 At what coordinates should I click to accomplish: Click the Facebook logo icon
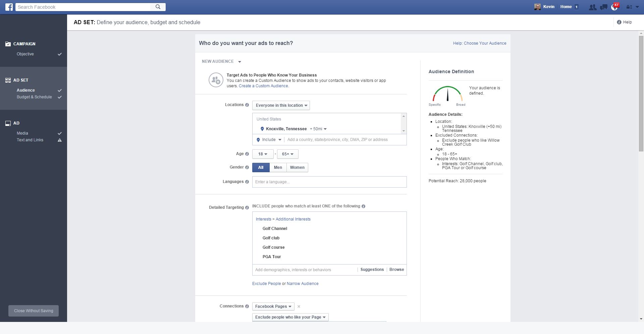(x=9, y=7)
